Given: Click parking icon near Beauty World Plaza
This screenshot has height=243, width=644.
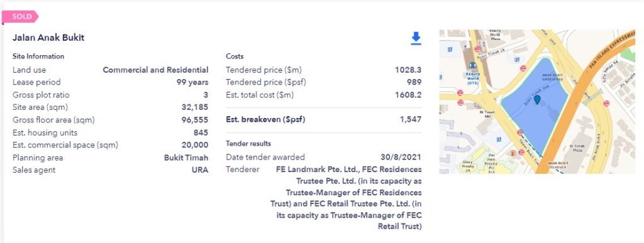Looking at the screenshot, I should [517, 60].
